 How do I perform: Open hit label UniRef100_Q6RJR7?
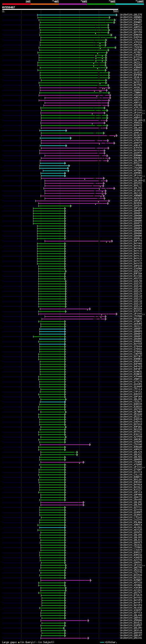pos(131,635)
